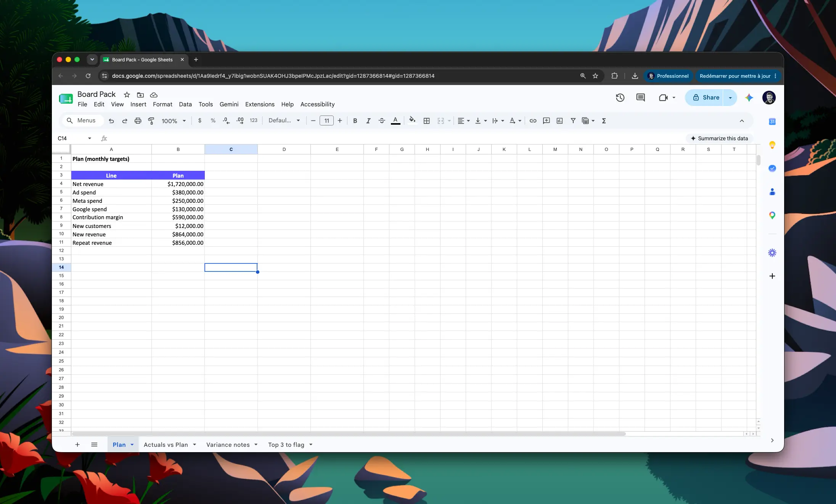Image resolution: width=836 pixels, height=504 pixels.
Task: Open the Insert menu
Action: point(138,104)
